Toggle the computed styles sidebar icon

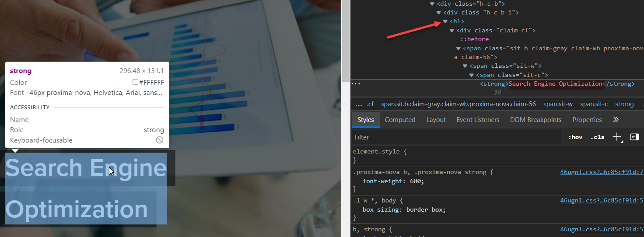[634, 137]
